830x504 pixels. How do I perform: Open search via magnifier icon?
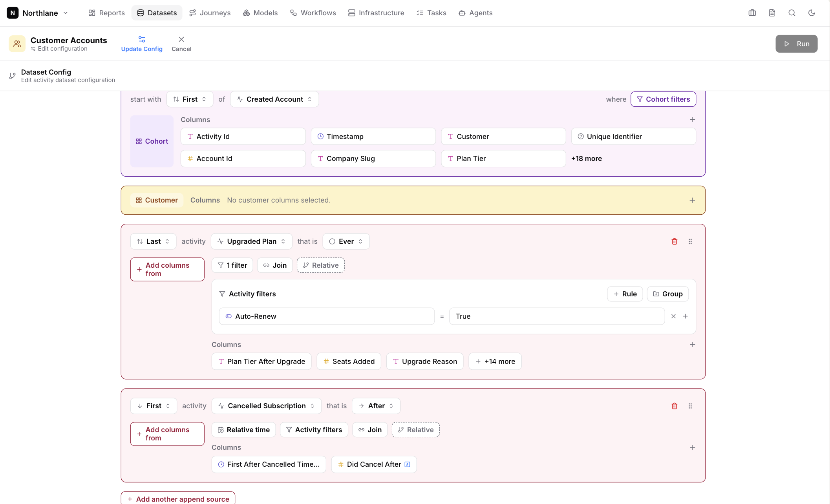[792, 13]
